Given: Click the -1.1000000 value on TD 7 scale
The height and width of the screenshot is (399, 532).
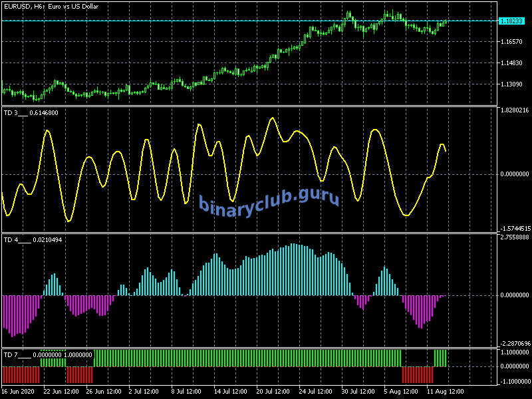Looking at the screenshot, I should click(514, 381).
